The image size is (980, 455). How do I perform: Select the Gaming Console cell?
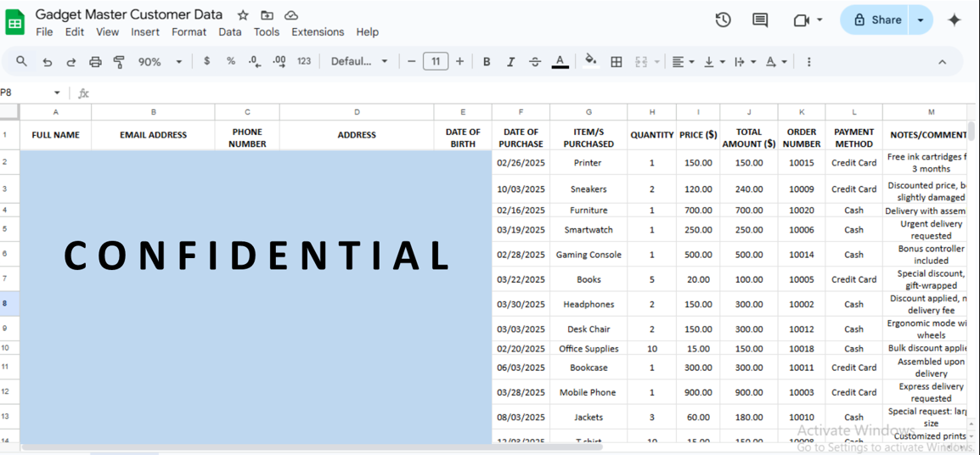tap(589, 255)
